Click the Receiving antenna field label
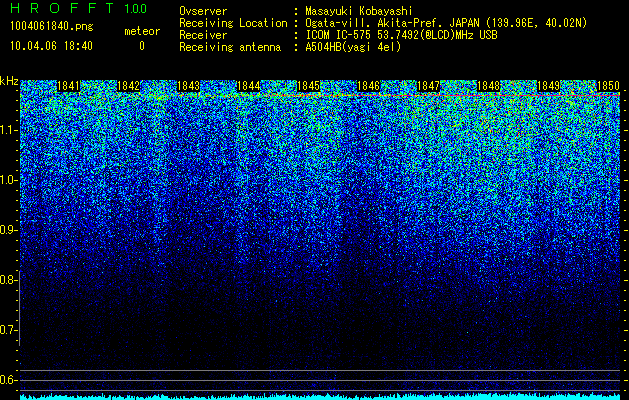This screenshot has width=629, height=400. pyautogui.click(x=230, y=47)
